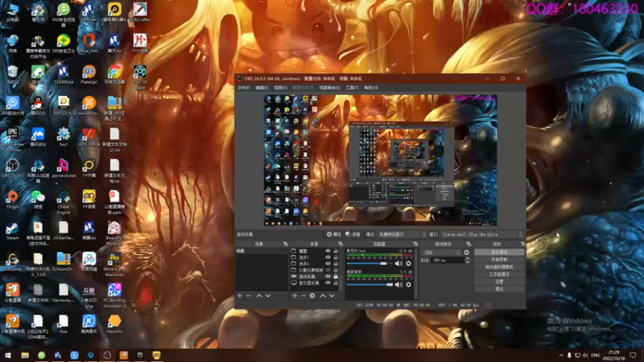Open desktop audio settings gear
644x362 pixels.
click(409, 285)
